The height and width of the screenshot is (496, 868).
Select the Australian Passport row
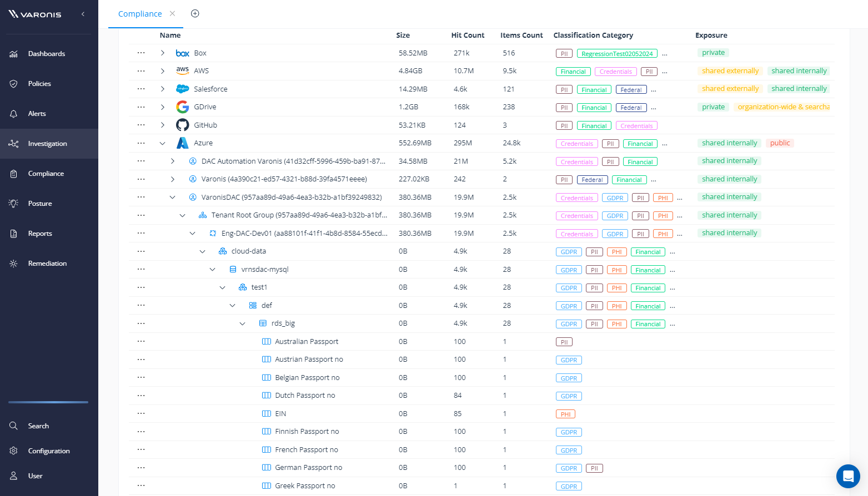pyautogui.click(x=307, y=342)
